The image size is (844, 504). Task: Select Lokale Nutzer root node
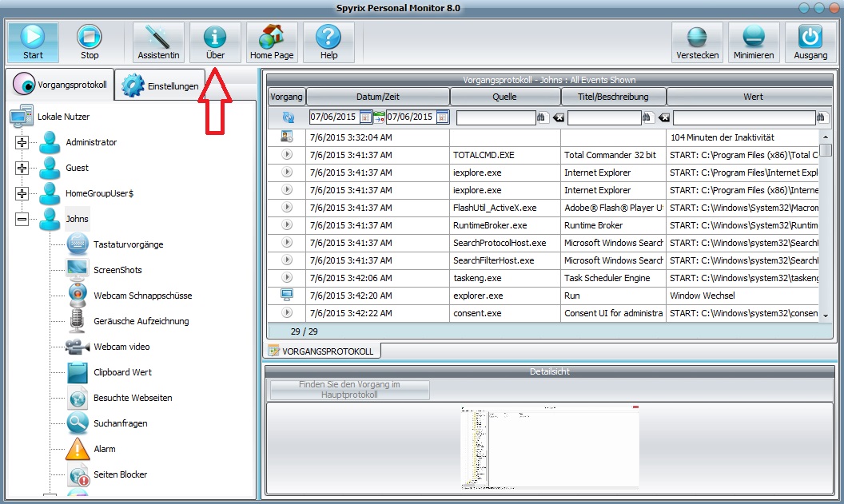[x=63, y=117]
